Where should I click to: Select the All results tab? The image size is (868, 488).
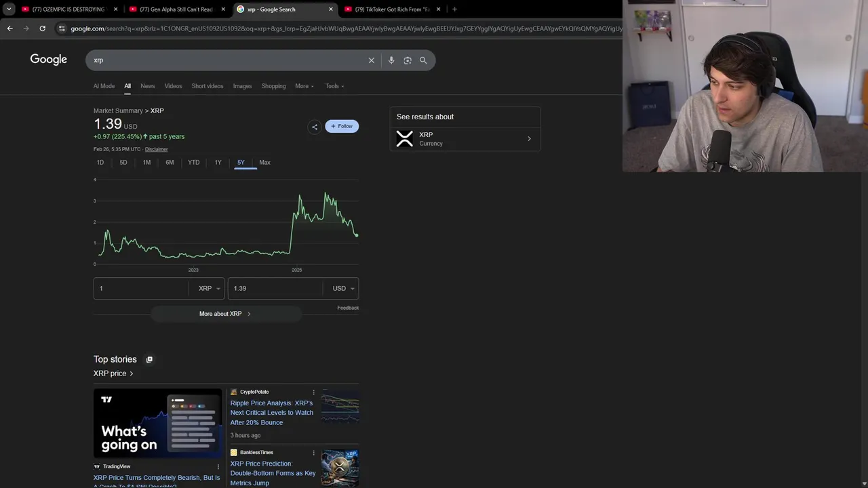tap(127, 86)
